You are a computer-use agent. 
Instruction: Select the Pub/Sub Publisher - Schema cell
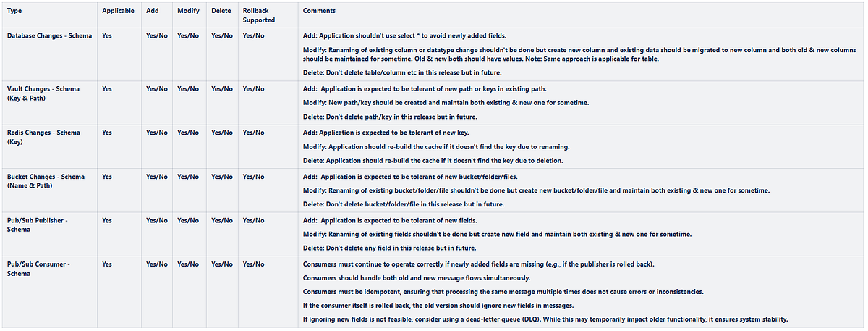[x=38, y=223]
